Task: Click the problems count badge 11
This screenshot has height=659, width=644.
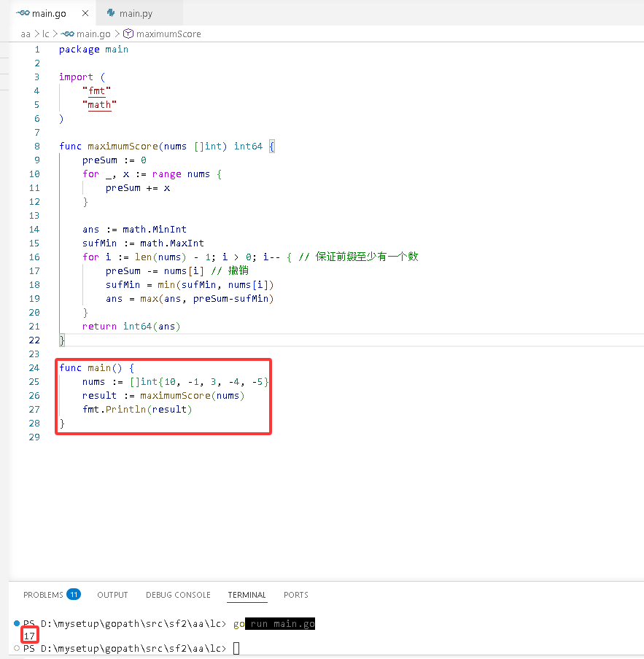Action: [74, 595]
